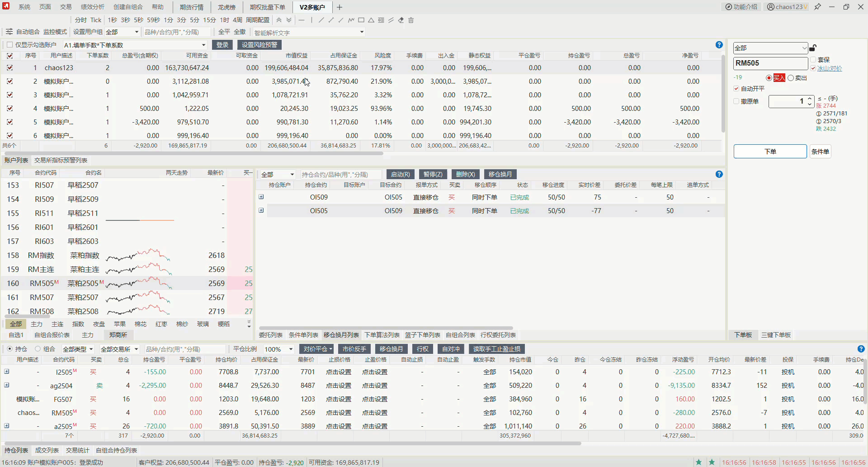
Task: Select the 卖出 radio button
Action: 791,78
